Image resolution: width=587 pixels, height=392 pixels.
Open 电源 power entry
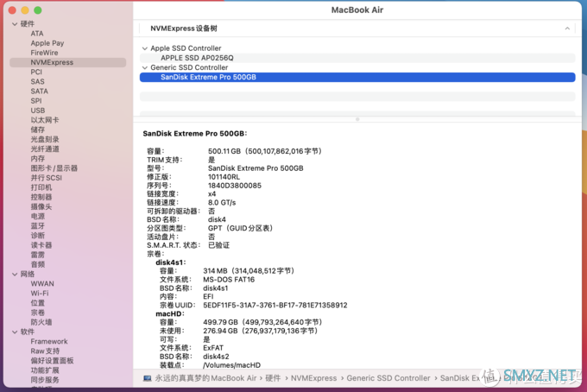[x=38, y=217]
